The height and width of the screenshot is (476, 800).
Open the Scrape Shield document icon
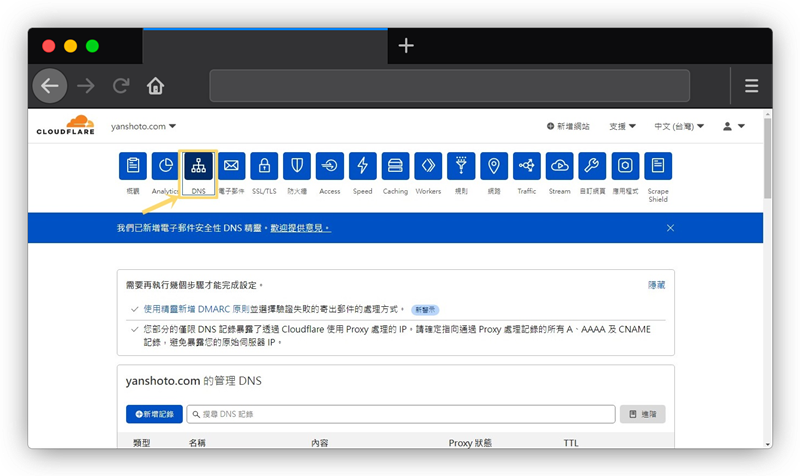coord(658,166)
